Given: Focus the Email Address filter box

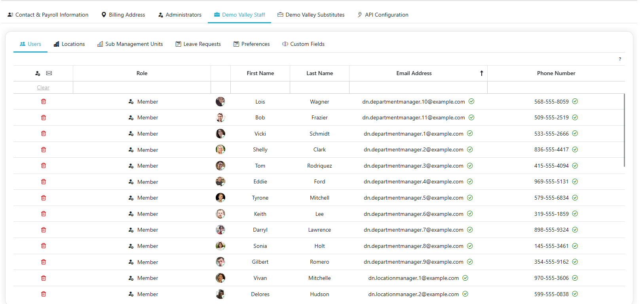Looking at the screenshot, I should 418,87.
